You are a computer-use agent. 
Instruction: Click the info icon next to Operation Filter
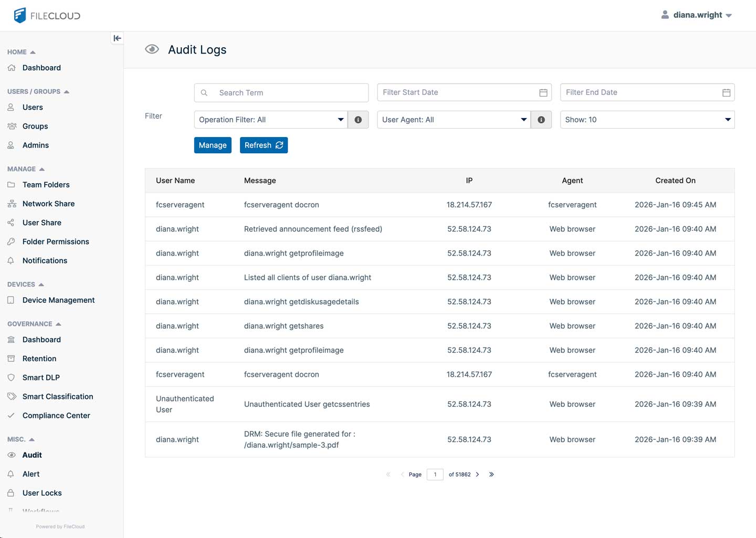tap(358, 120)
